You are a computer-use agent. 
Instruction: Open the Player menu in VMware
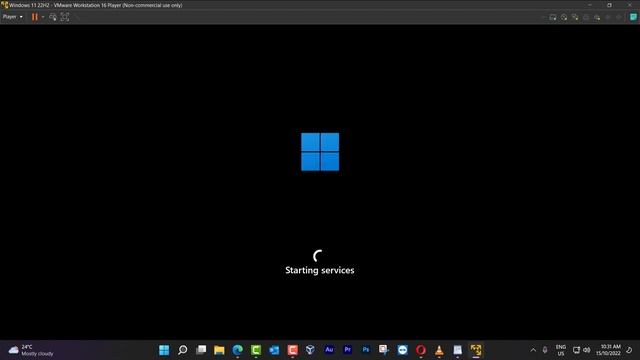13,17
